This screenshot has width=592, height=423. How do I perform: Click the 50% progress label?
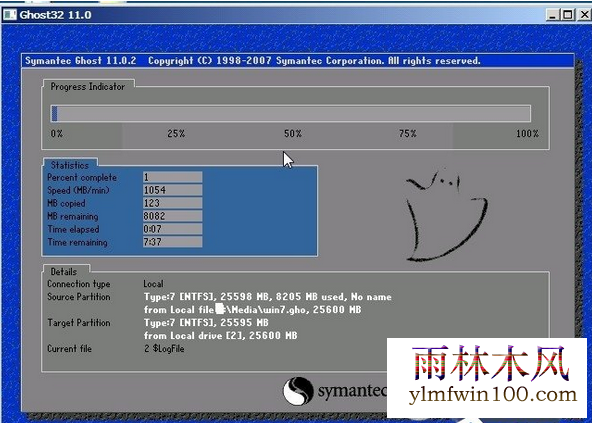[293, 133]
